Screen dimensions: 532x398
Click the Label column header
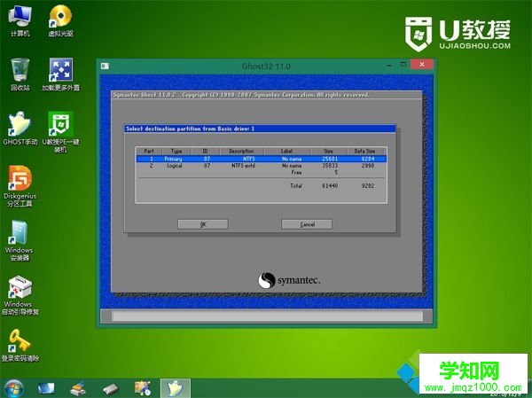click(286, 151)
